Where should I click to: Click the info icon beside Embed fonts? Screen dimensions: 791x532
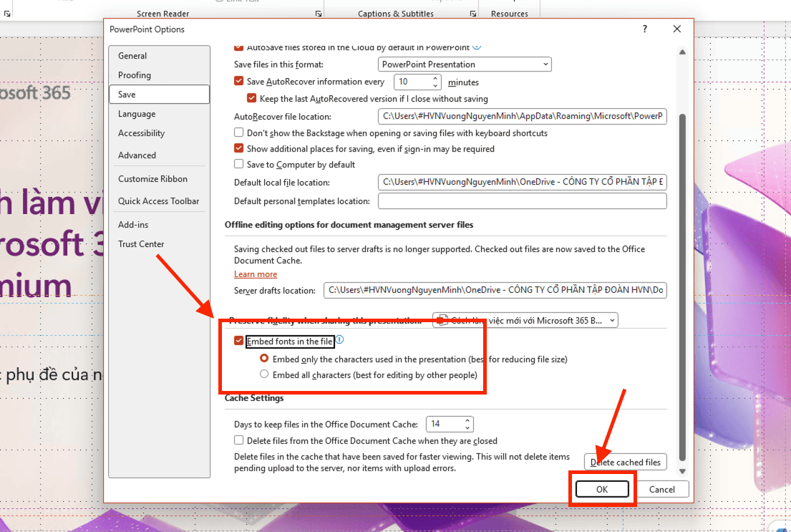(339, 339)
